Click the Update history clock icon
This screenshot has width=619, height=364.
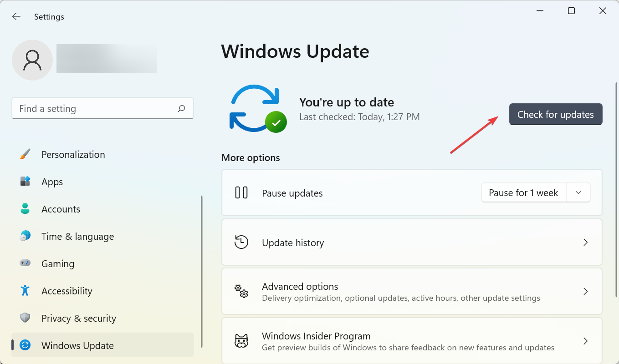tap(241, 242)
